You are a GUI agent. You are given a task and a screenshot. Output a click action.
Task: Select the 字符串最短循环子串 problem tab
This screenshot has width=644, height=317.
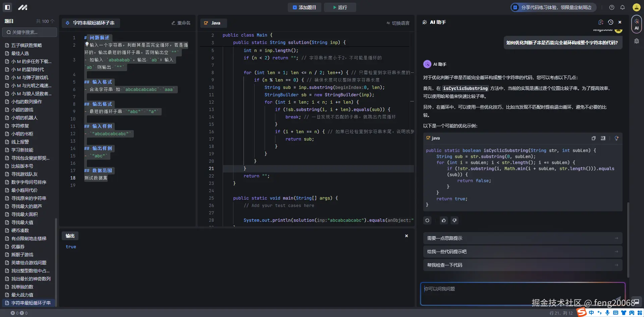[x=91, y=23]
